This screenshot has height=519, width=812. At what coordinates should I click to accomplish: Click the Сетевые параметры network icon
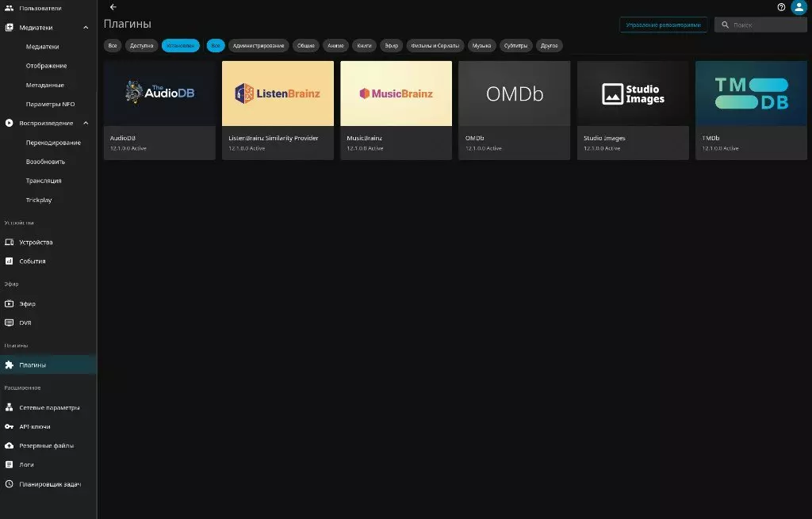coord(9,408)
